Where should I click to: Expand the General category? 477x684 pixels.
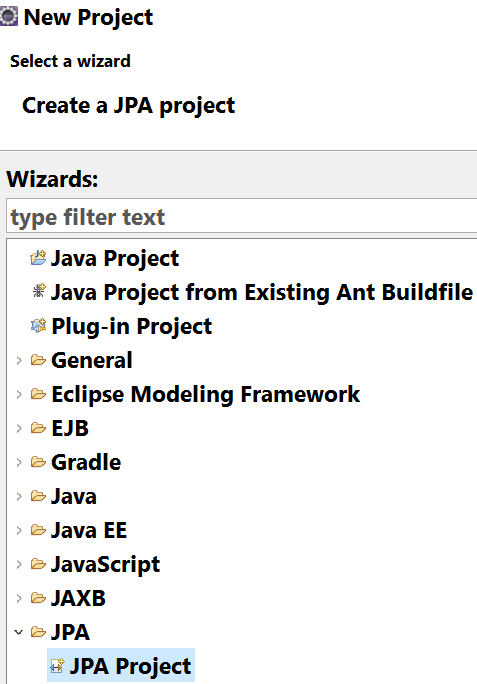click(x=19, y=360)
